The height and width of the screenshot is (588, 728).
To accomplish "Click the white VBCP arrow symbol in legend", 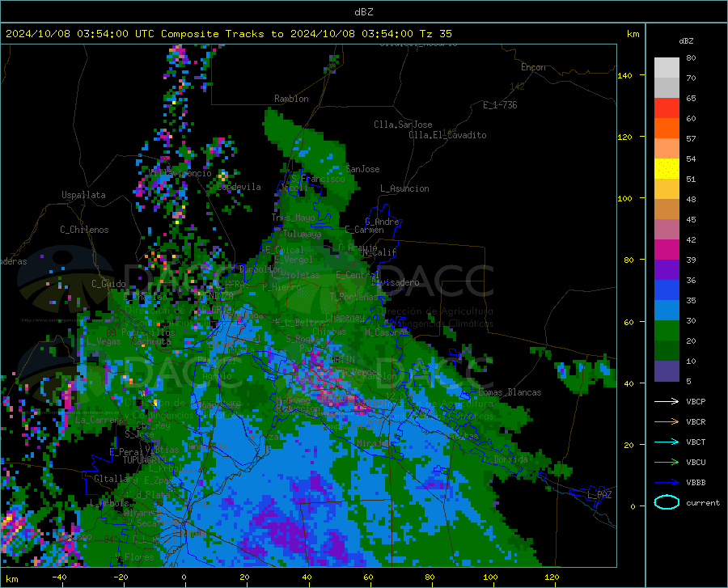I will tap(667, 401).
